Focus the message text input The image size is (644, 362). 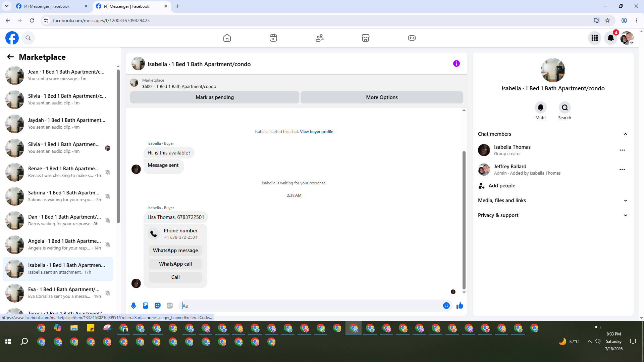(311, 306)
